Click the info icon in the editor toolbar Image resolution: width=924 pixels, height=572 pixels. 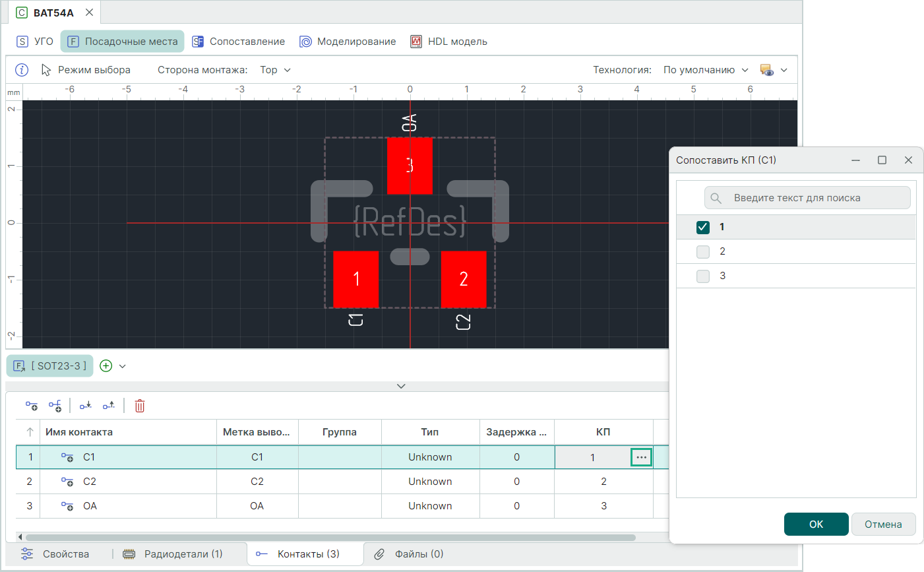[22, 70]
